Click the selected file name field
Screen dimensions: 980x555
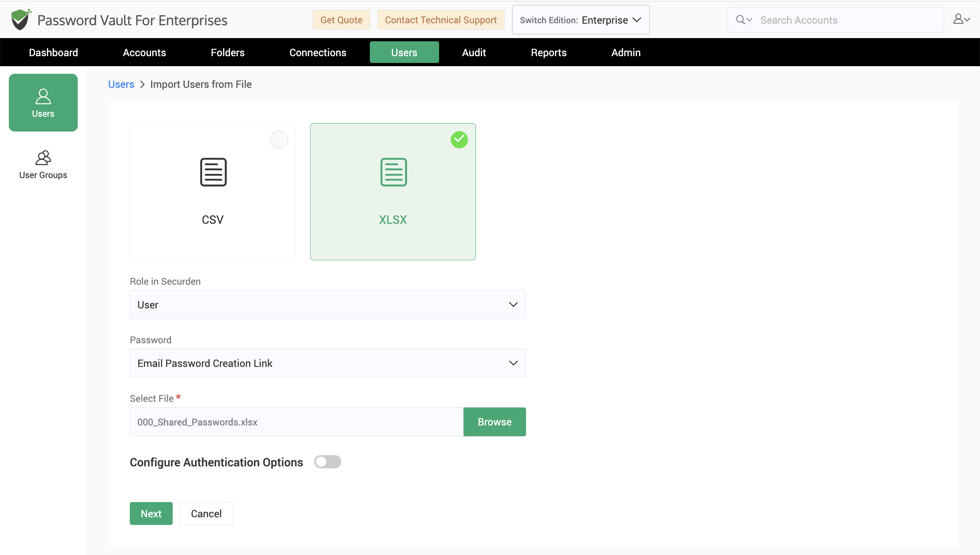[296, 422]
